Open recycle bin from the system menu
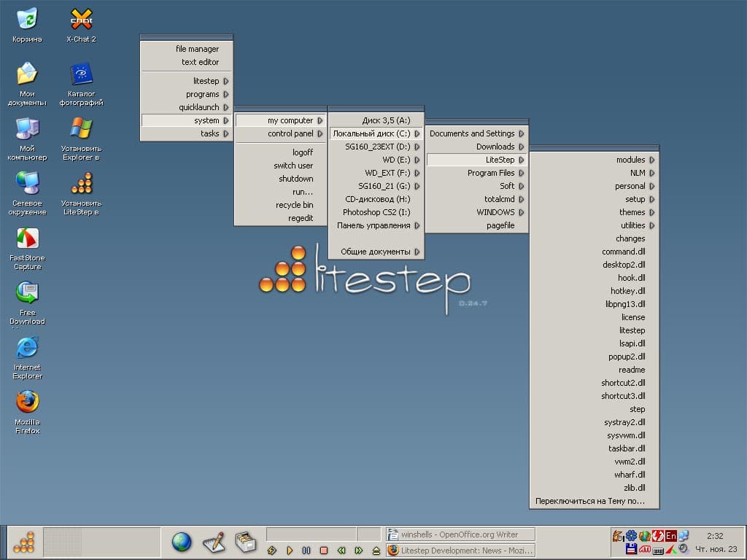This screenshot has height=560, width=747. pos(281,205)
